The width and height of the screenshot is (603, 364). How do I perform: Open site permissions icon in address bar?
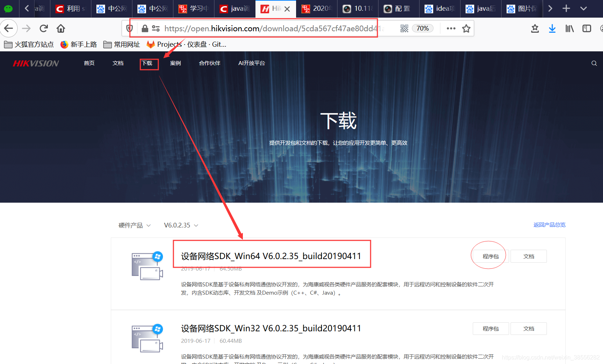tap(156, 28)
